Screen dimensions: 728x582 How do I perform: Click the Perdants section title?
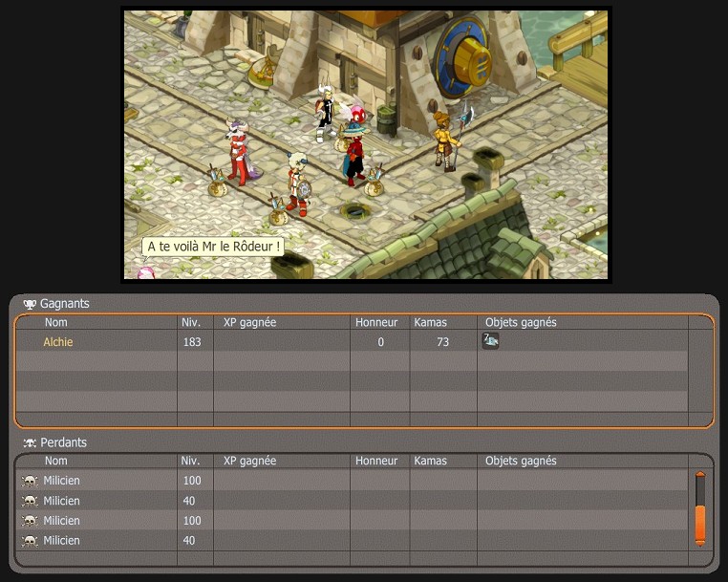click(64, 442)
